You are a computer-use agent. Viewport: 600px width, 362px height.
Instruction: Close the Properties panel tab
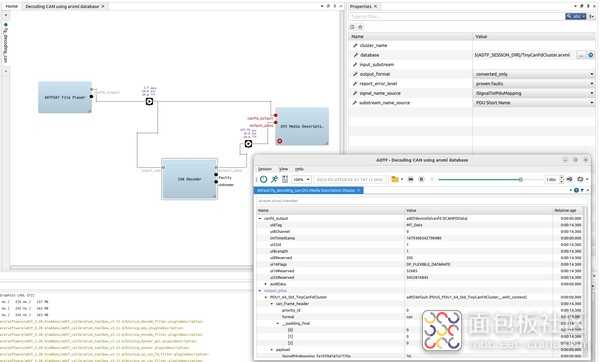pos(375,6)
